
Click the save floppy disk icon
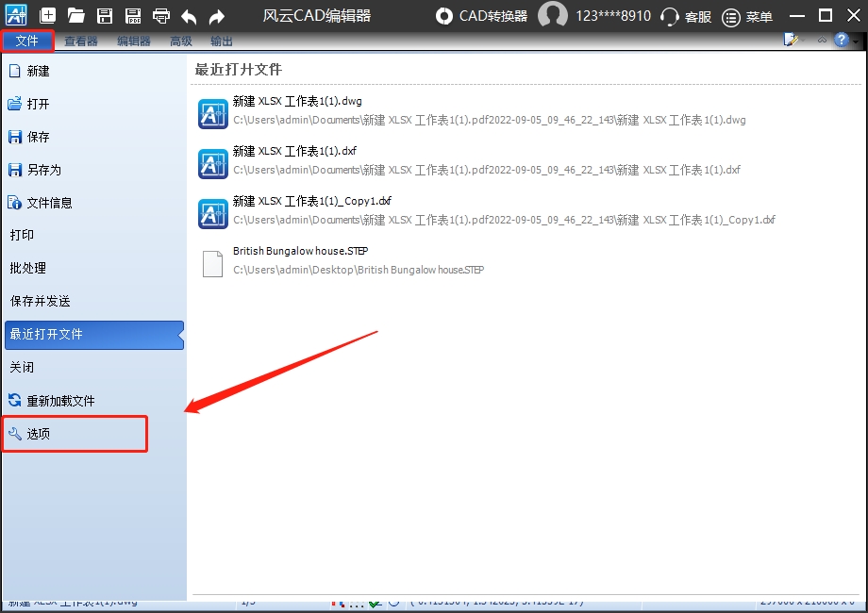(105, 16)
